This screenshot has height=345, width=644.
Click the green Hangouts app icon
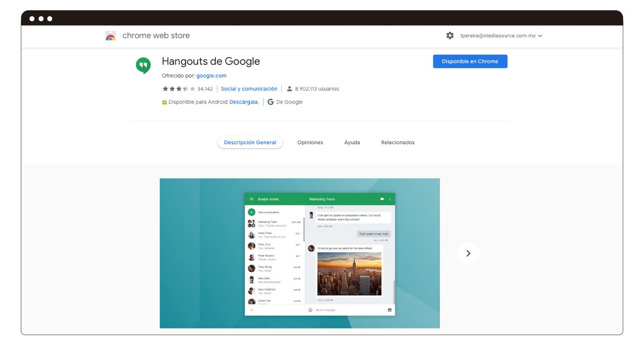143,65
